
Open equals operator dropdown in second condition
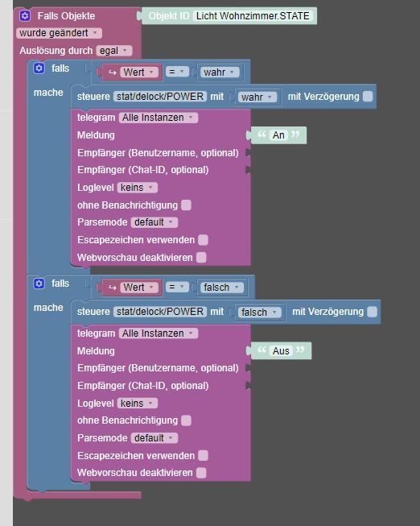(177, 287)
